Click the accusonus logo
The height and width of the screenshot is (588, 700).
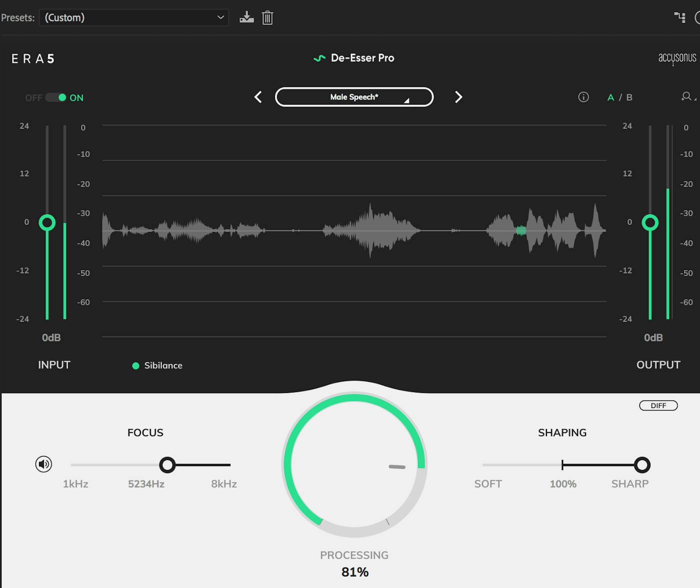677,58
